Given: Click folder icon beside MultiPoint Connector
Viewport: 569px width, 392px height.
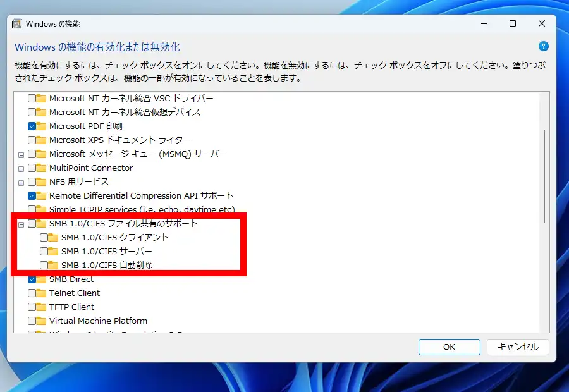Looking at the screenshot, I should (x=41, y=168).
